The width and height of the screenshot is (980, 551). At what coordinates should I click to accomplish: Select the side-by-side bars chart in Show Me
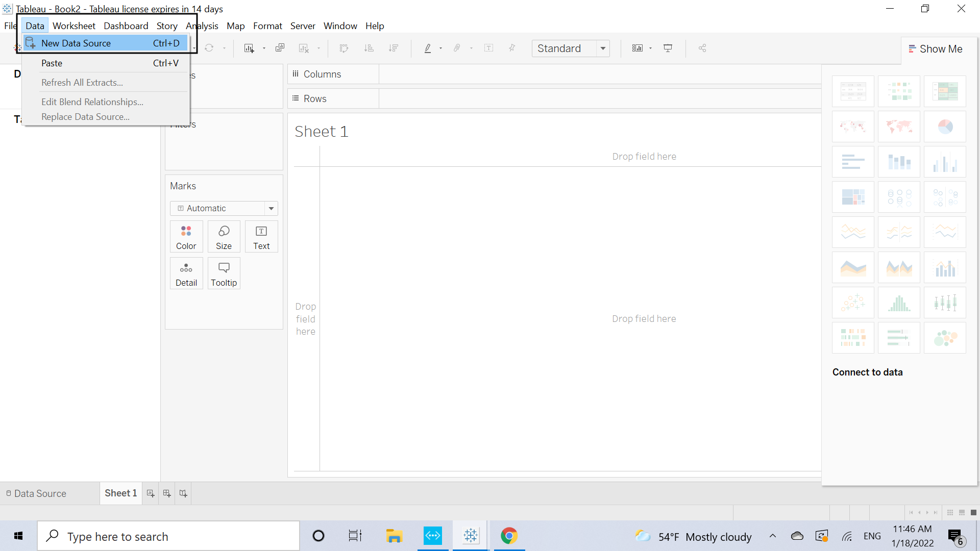tap(945, 162)
